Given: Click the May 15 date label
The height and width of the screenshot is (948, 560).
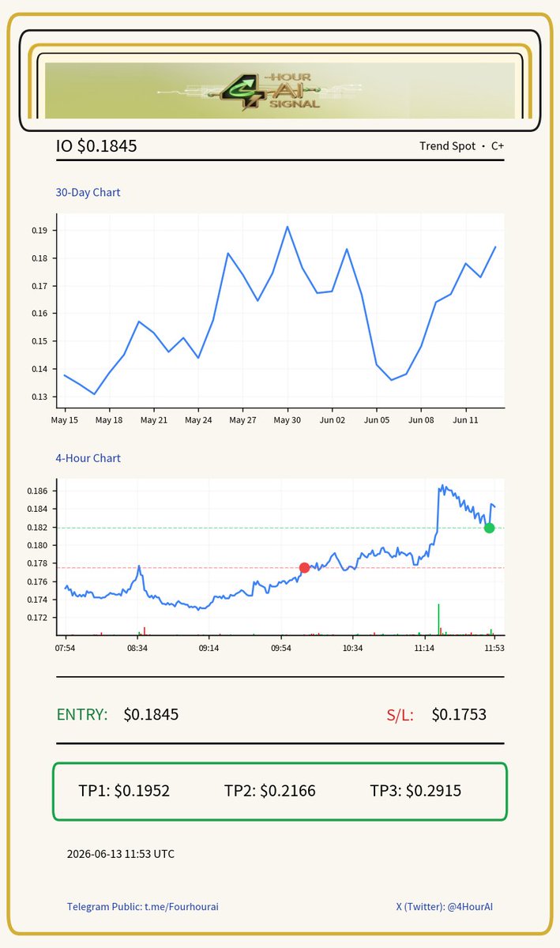Looking at the screenshot, I should (x=65, y=420).
